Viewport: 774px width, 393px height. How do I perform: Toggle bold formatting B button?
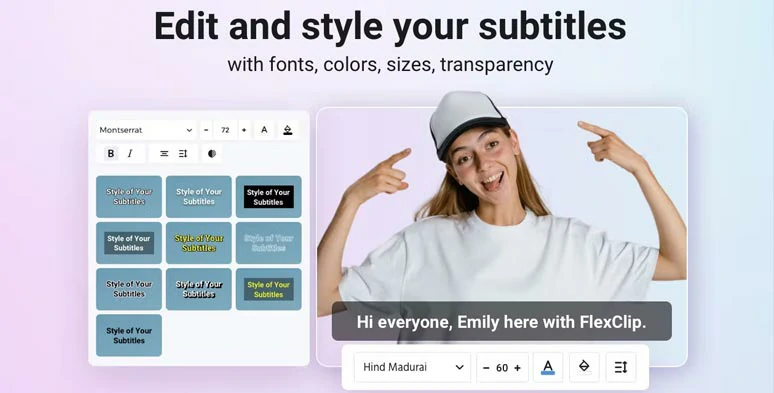click(x=111, y=154)
